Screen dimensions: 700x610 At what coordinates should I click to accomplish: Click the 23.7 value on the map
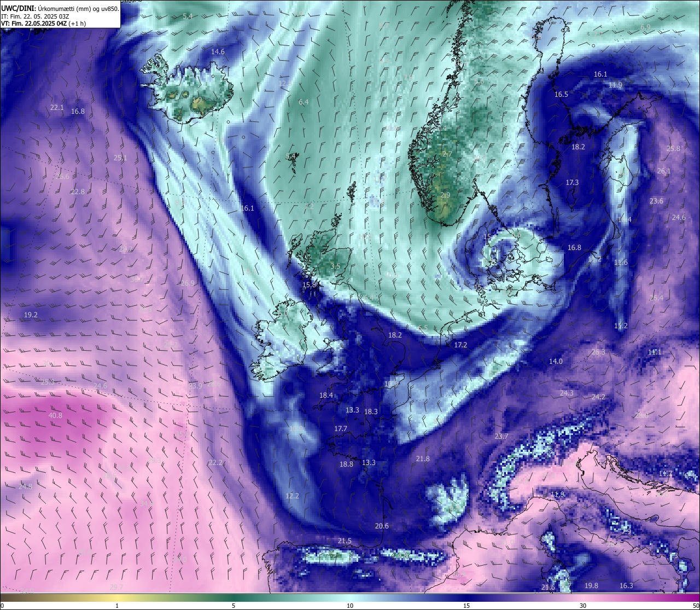pyautogui.click(x=501, y=436)
